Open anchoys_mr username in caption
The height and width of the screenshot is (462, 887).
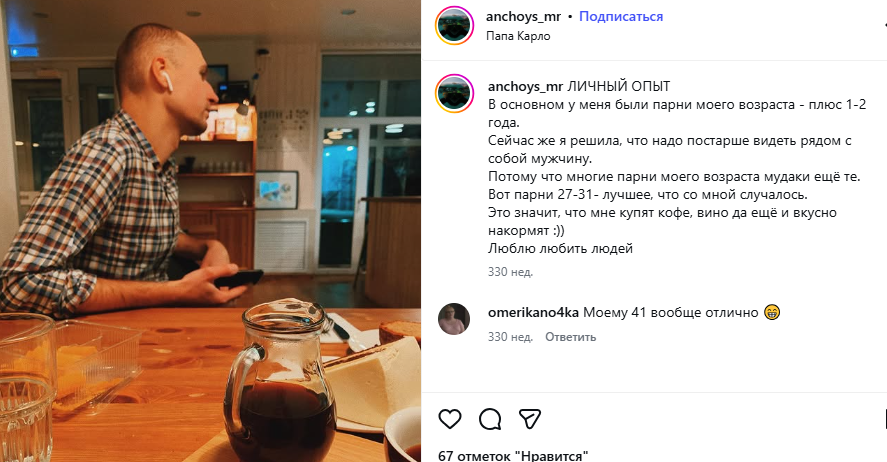pos(526,87)
